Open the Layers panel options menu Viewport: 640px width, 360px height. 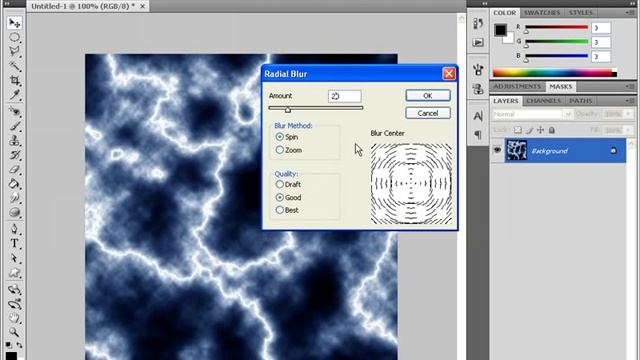630,101
